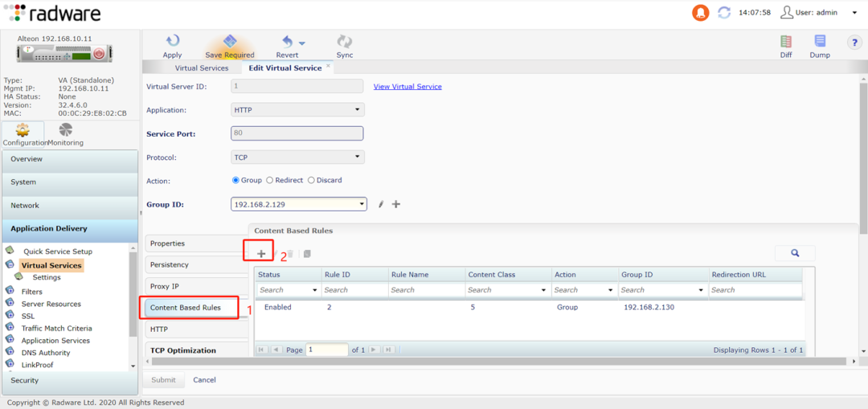Click the search magnifier button in rules table
This screenshot has height=409, width=868.
coord(795,253)
